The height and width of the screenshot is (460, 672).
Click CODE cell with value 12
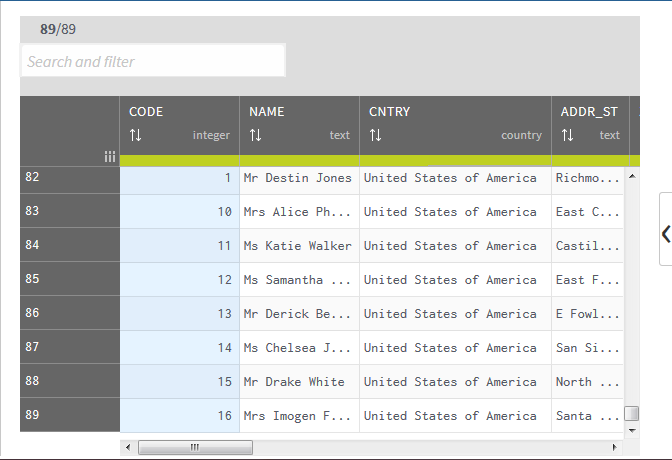point(180,280)
